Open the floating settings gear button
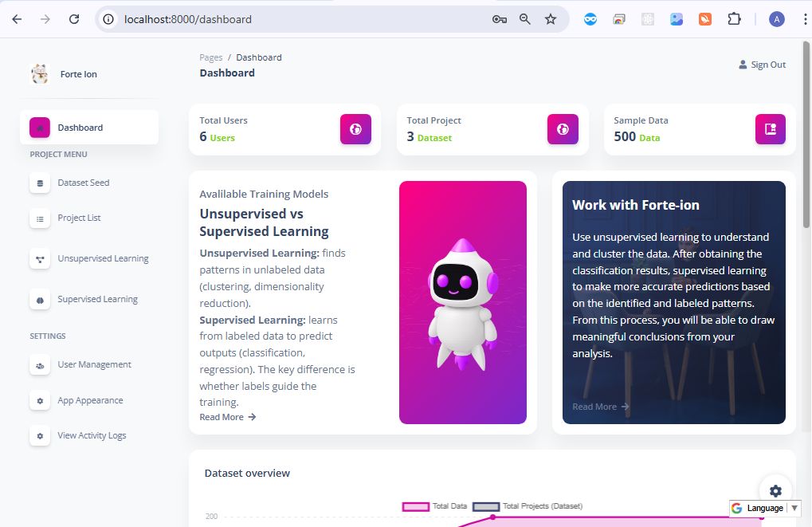This screenshot has height=527, width=812. pos(775,491)
